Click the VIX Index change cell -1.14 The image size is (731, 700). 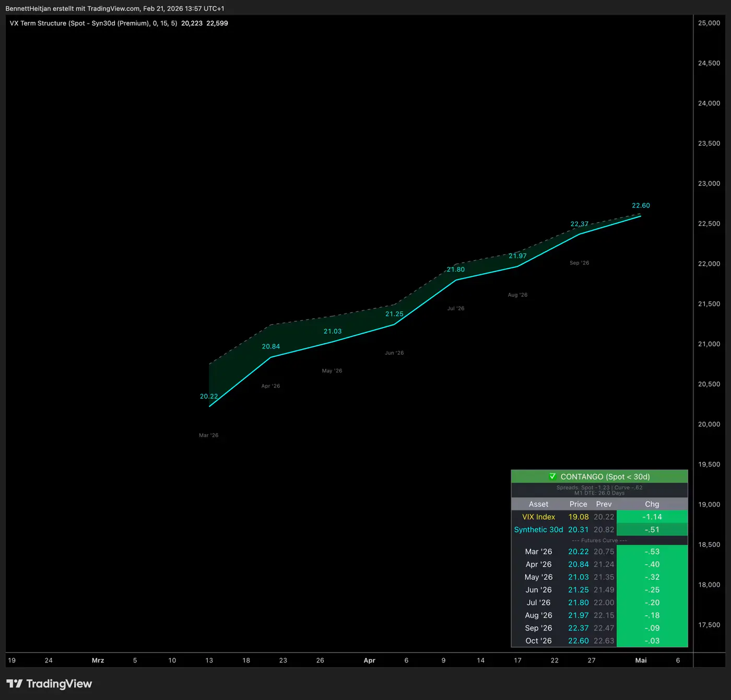[x=652, y=517]
